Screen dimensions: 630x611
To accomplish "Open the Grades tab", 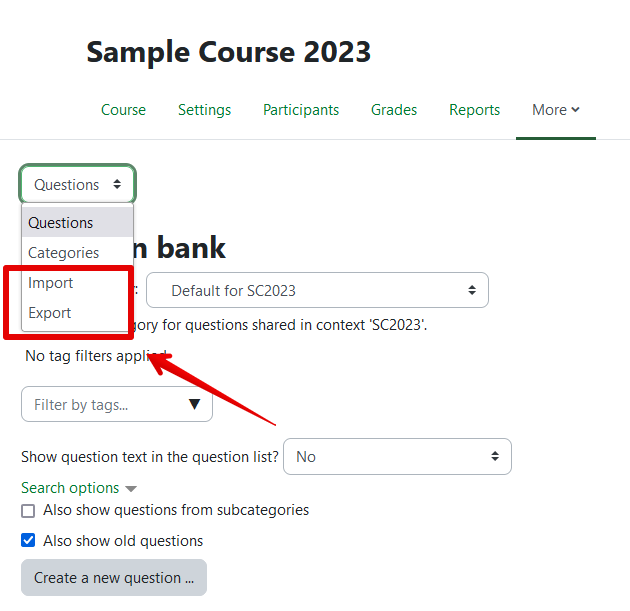I will [x=394, y=110].
